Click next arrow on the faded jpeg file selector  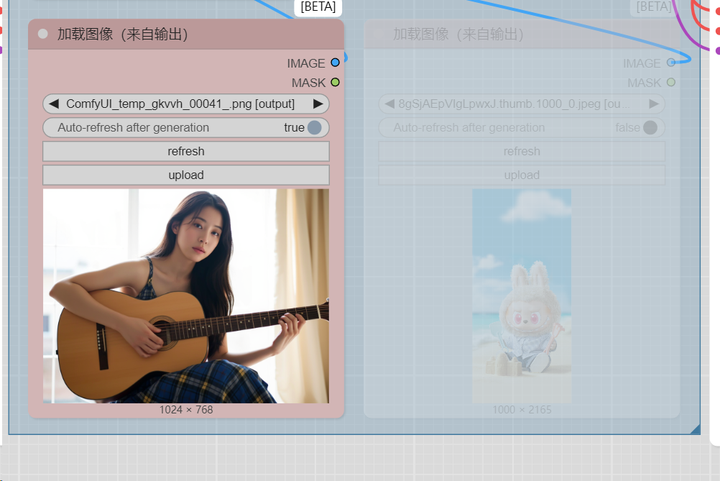pyautogui.click(x=653, y=104)
